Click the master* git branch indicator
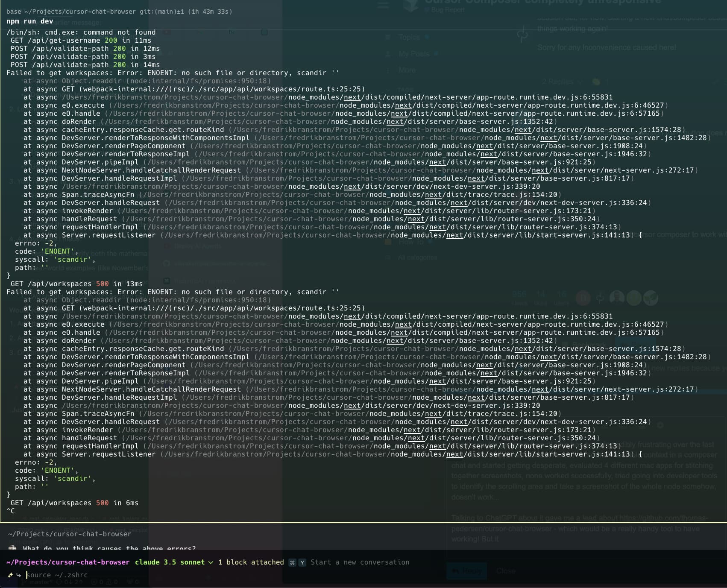The width and height of the screenshot is (727, 588). point(41,582)
